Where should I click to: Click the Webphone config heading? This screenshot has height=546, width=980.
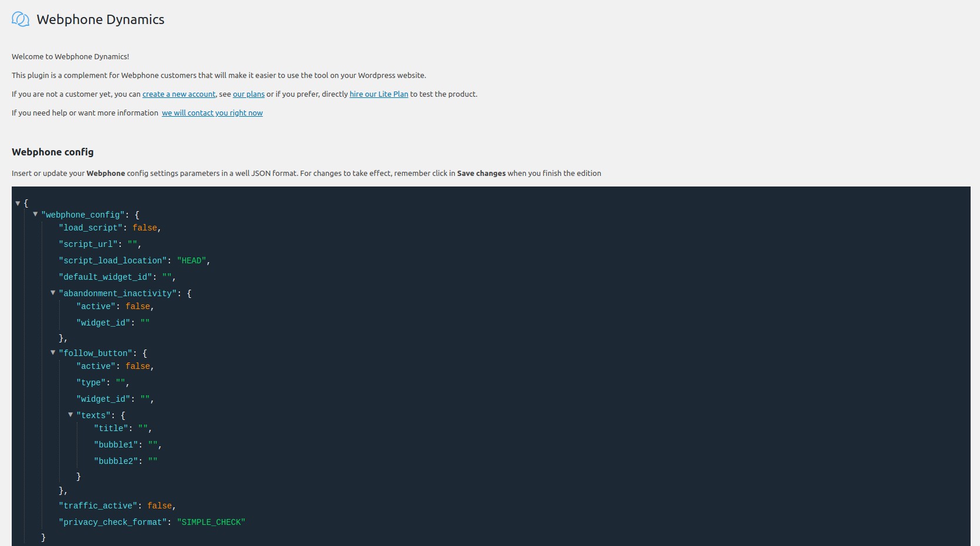pyautogui.click(x=53, y=152)
